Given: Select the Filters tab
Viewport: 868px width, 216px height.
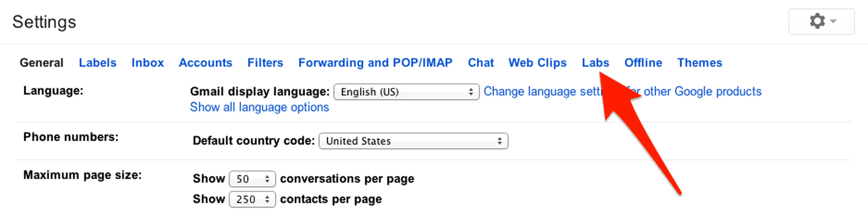Looking at the screenshot, I should 265,63.
